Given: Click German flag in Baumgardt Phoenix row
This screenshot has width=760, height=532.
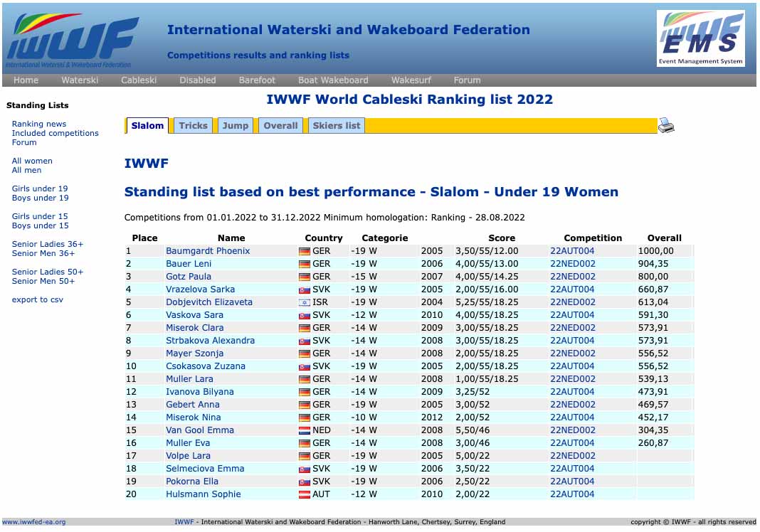Looking at the screenshot, I should pyautogui.click(x=305, y=251).
